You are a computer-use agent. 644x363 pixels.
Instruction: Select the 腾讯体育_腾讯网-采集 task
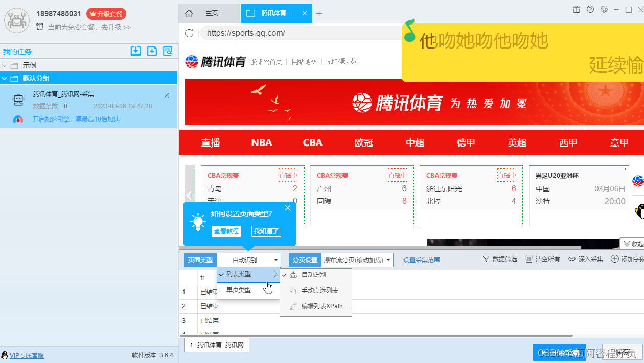(x=88, y=106)
